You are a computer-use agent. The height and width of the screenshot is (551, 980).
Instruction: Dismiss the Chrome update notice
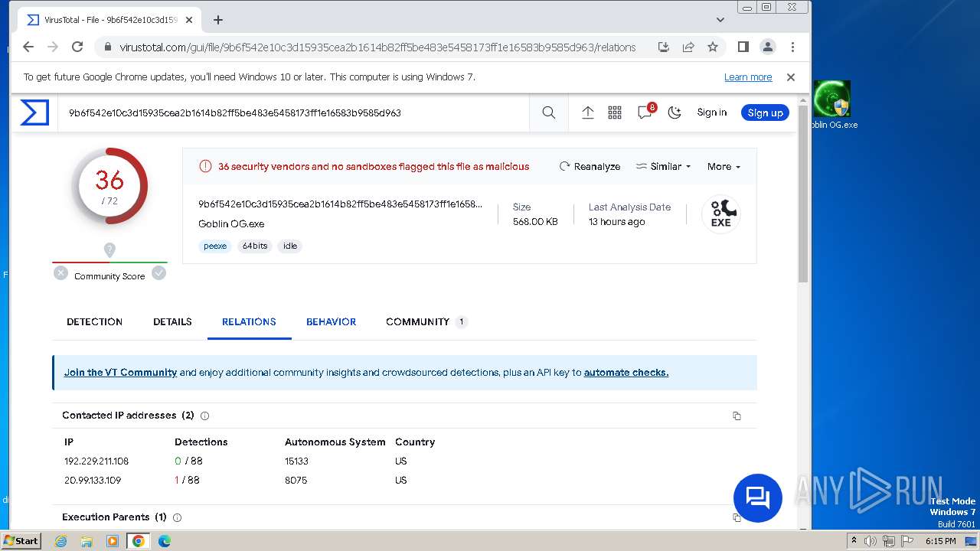coord(791,77)
